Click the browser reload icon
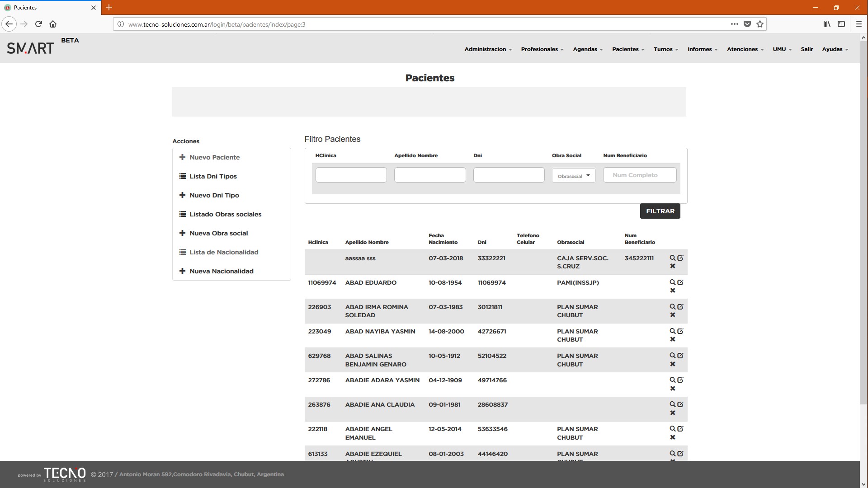Viewport: 868px width, 488px height. [x=38, y=24]
